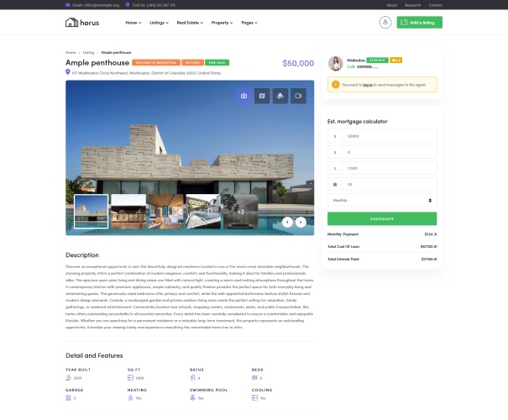Click the user account profile icon

click(385, 23)
